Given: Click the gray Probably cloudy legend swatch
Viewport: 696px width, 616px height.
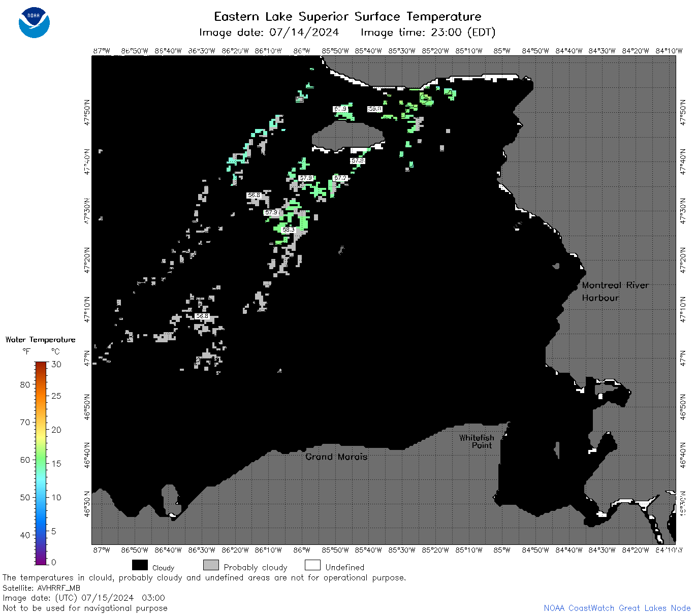Looking at the screenshot, I should (x=211, y=565).
